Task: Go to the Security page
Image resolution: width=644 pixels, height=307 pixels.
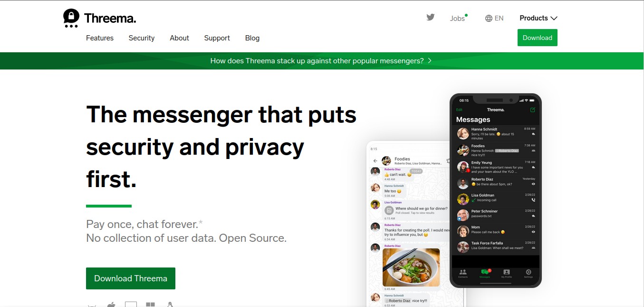Action: click(x=142, y=38)
